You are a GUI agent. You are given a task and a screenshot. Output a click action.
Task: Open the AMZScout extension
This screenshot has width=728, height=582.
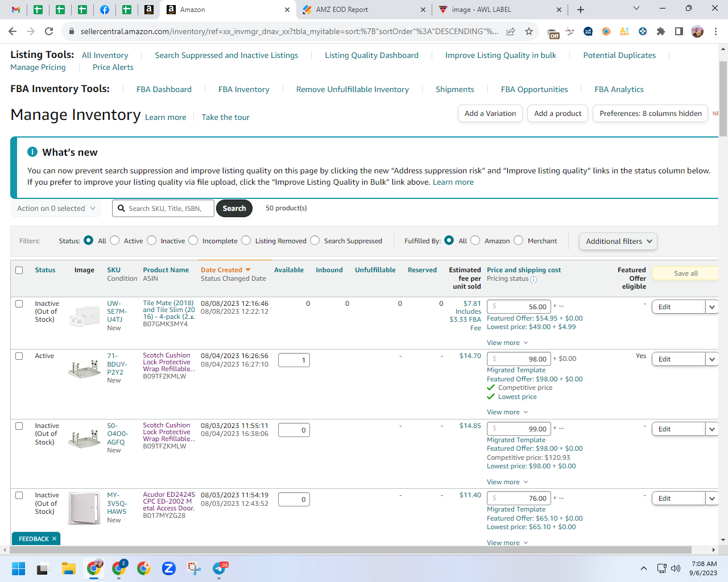pos(624,31)
